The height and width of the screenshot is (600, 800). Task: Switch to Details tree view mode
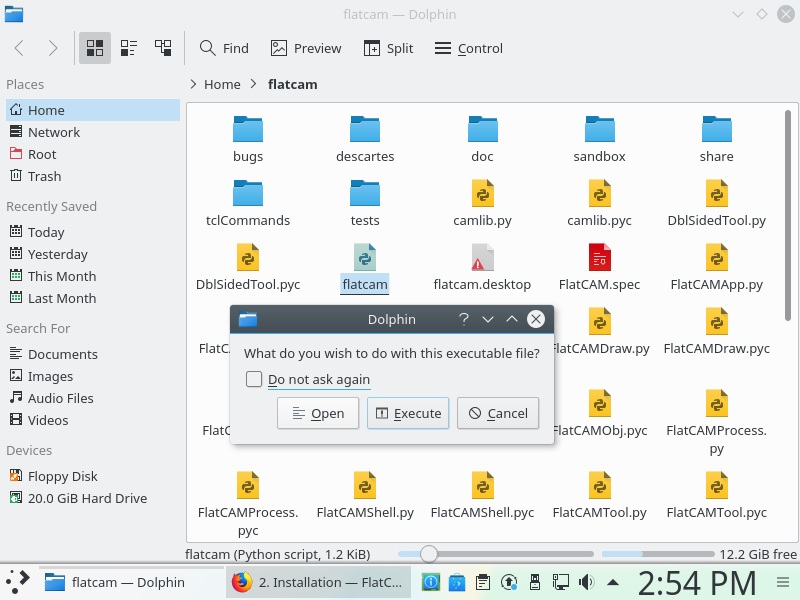pyautogui.click(x=163, y=48)
